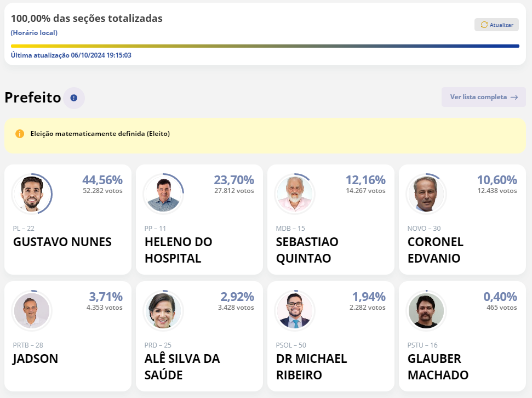Click the SEBASTIAO QUINTAO candidate name
Image resolution: width=532 pixels, height=398 pixels.
307,249
